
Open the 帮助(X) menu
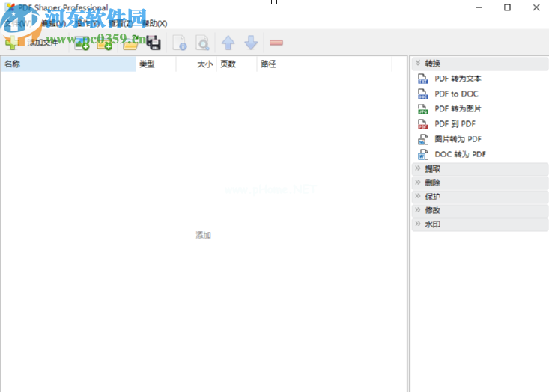pyautogui.click(x=154, y=23)
